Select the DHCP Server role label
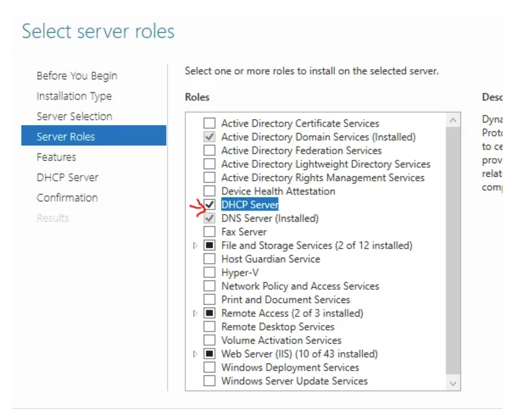This screenshot has height=420, width=506. coord(250,205)
